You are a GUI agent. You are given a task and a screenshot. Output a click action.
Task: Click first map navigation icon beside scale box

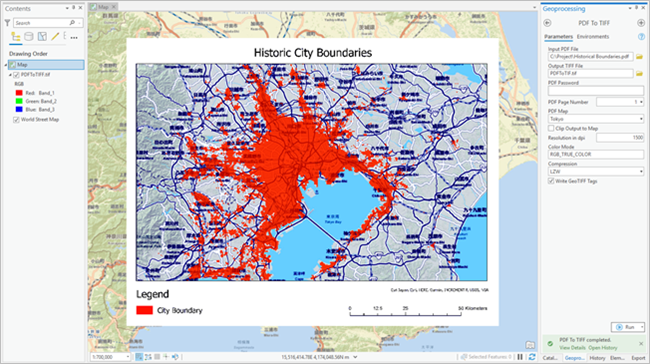tap(139, 357)
